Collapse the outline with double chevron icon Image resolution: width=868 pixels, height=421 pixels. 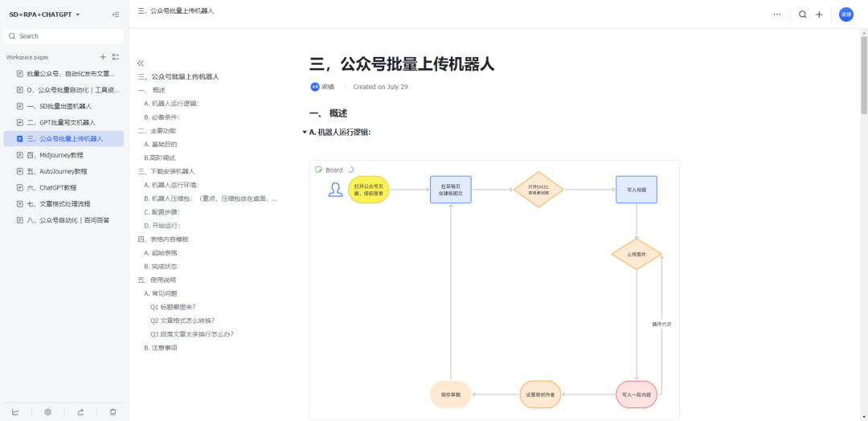pos(141,63)
